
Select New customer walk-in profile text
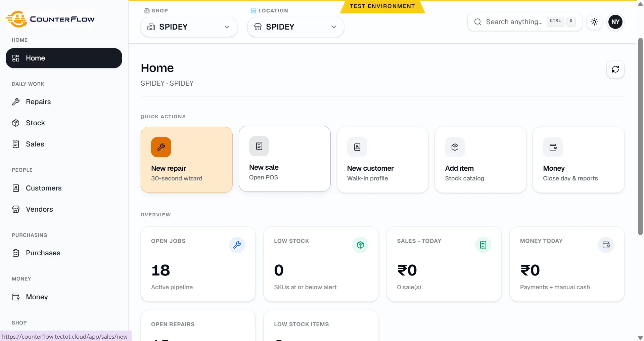(x=367, y=178)
